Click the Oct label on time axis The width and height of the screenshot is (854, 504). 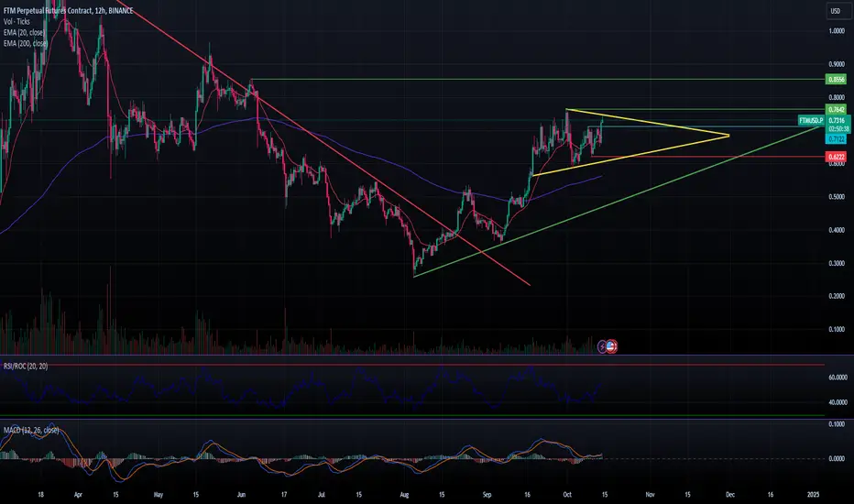(x=567, y=495)
